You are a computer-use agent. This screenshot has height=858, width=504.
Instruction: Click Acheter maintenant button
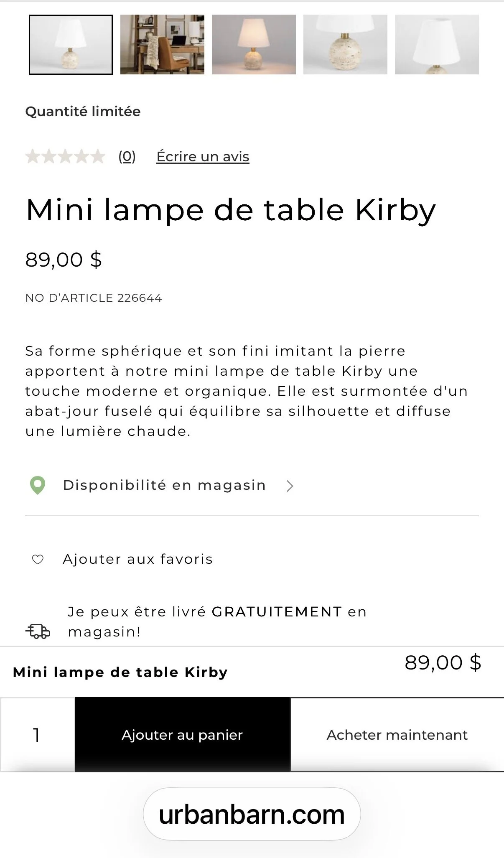click(397, 734)
